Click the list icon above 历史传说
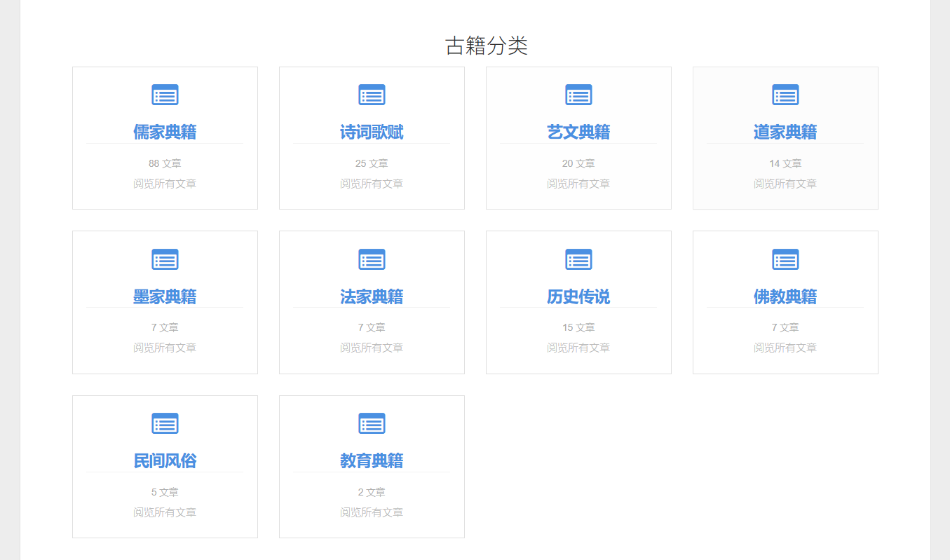Viewport: 950px width, 560px height. click(578, 259)
